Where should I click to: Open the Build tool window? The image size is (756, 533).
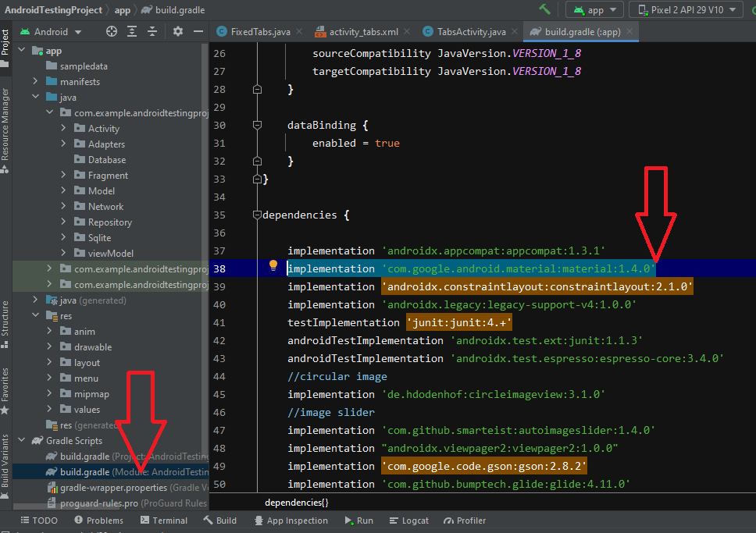220,521
